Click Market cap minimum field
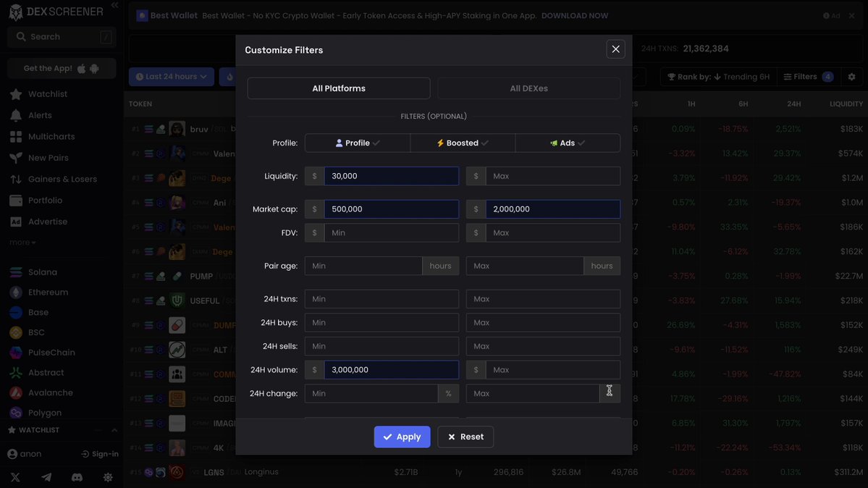This screenshot has width=868, height=488. (x=392, y=209)
